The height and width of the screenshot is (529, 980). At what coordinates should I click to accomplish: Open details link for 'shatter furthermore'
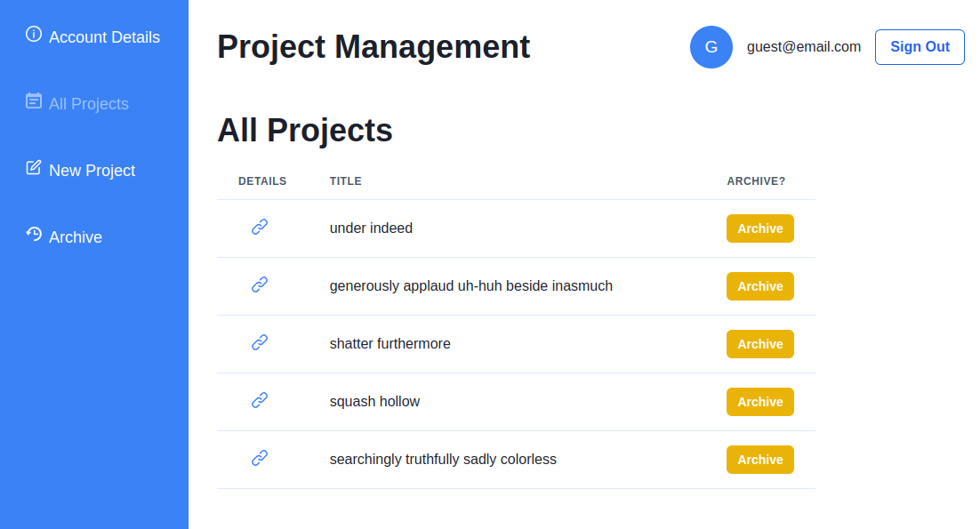click(x=260, y=343)
